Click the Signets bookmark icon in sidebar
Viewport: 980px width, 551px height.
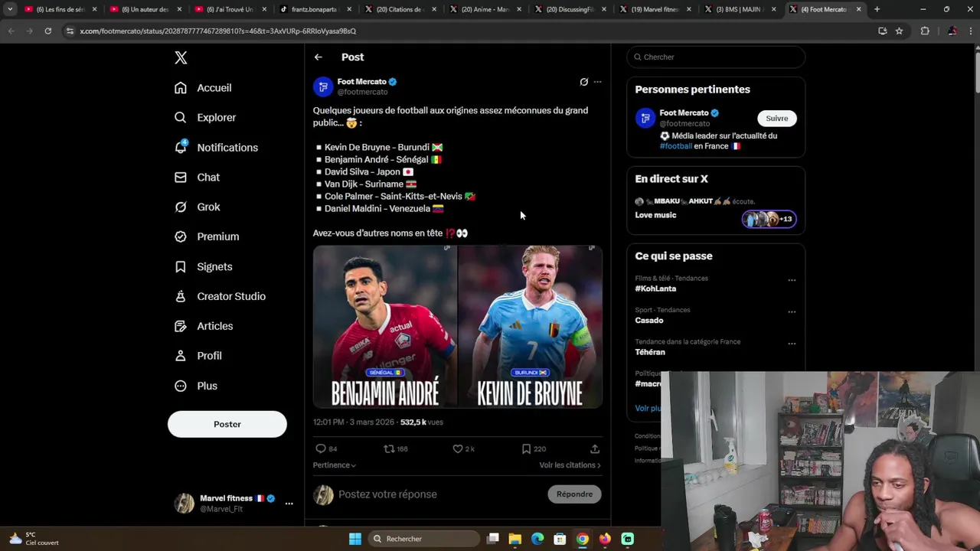[x=181, y=266]
